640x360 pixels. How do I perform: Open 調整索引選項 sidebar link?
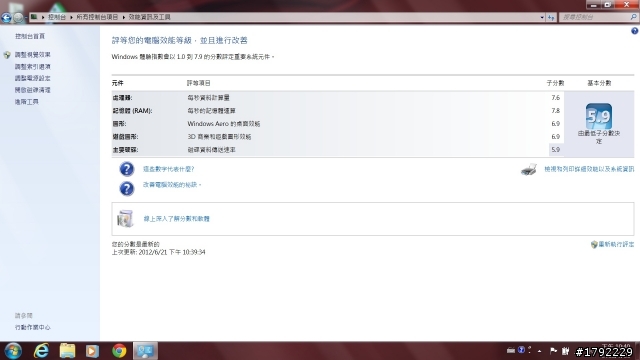[33, 67]
